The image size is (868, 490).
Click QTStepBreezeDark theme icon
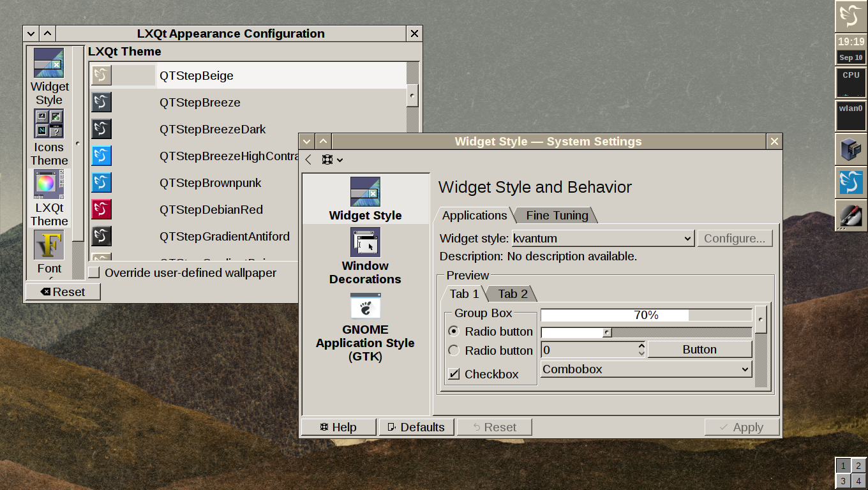pos(101,129)
